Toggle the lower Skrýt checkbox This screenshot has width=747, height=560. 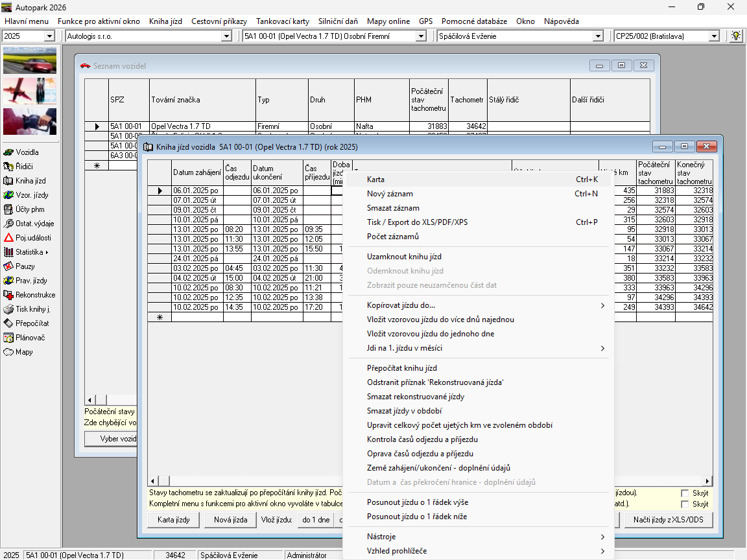[685, 504]
